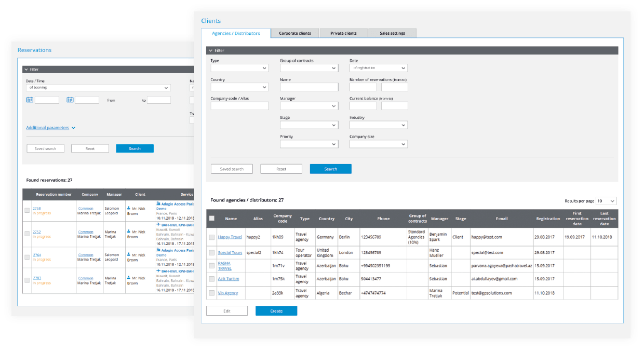Screen dimensions: 644x353
Task: Open the Happy Travel agency link
Action: [230, 237]
